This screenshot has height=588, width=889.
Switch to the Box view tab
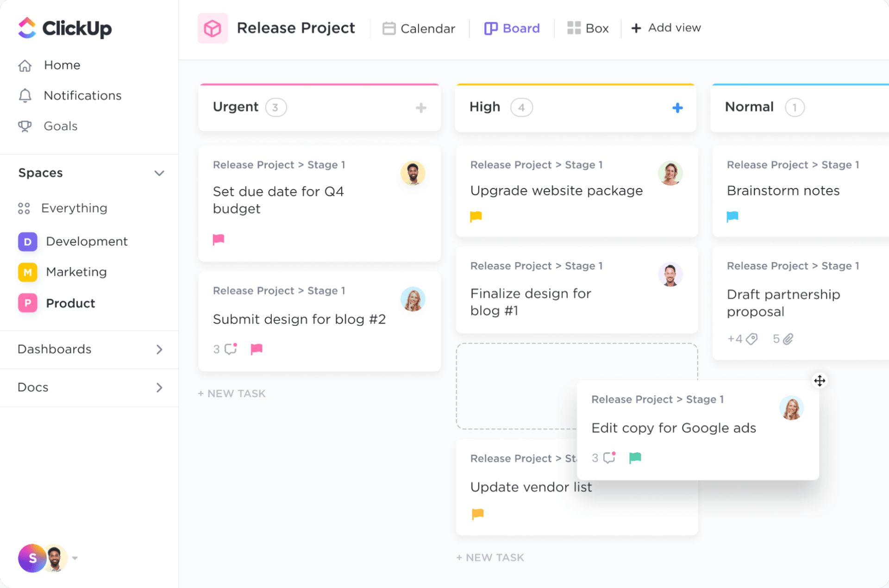point(588,28)
